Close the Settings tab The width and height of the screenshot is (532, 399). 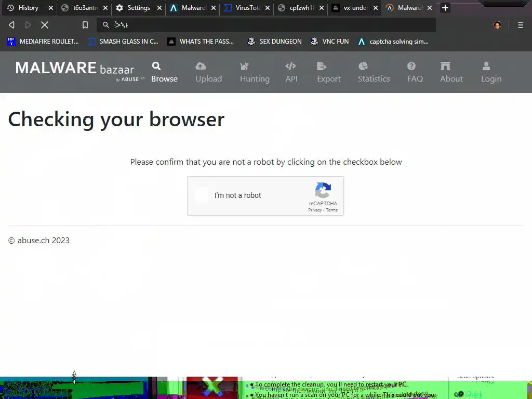tap(159, 8)
